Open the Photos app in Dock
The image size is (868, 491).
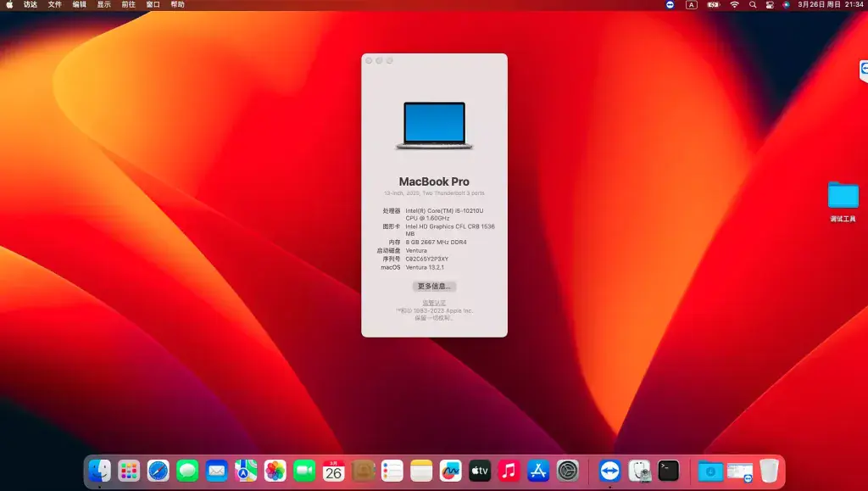pyautogui.click(x=275, y=471)
